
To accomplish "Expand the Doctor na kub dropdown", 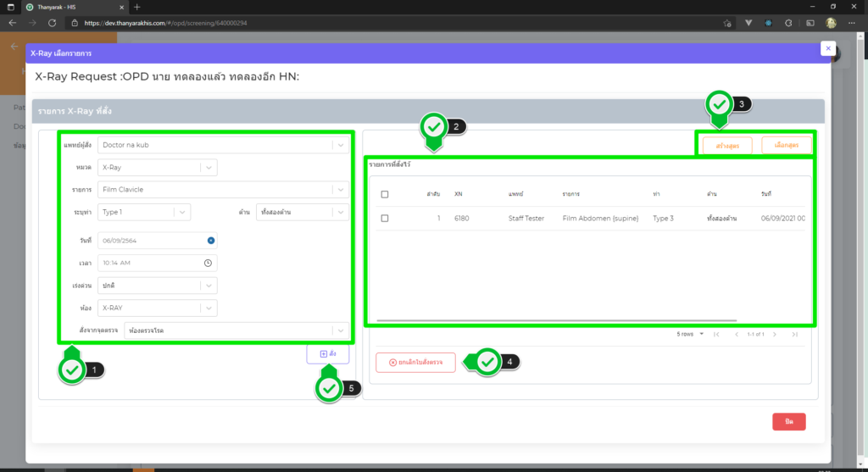I will point(340,145).
